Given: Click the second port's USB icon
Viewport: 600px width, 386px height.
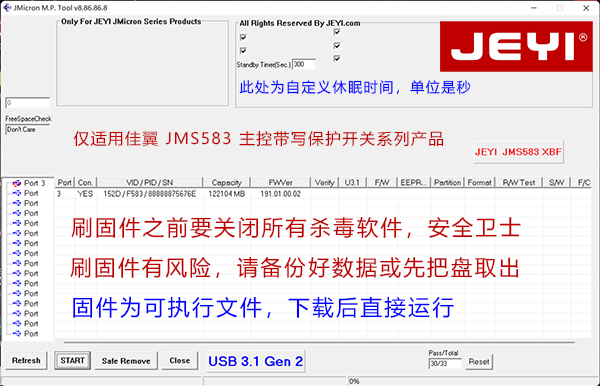Looking at the screenshot, I should coord(17,193).
